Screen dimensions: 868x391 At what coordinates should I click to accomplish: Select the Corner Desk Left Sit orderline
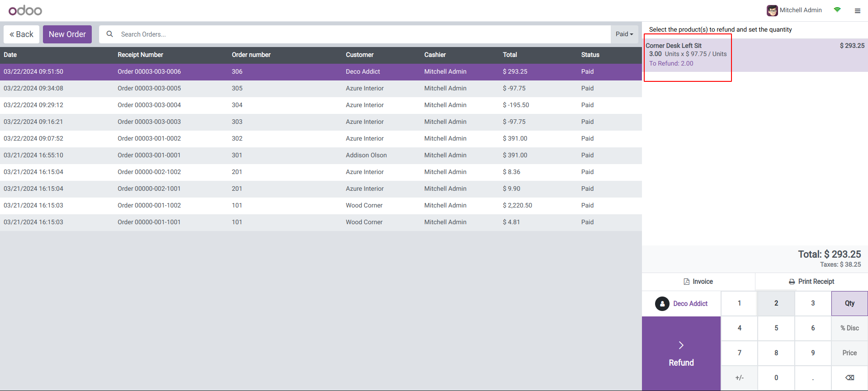coord(755,55)
